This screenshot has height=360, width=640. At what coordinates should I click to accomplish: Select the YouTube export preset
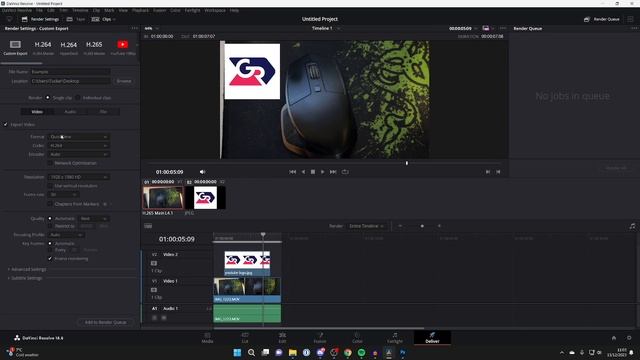coord(122,48)
